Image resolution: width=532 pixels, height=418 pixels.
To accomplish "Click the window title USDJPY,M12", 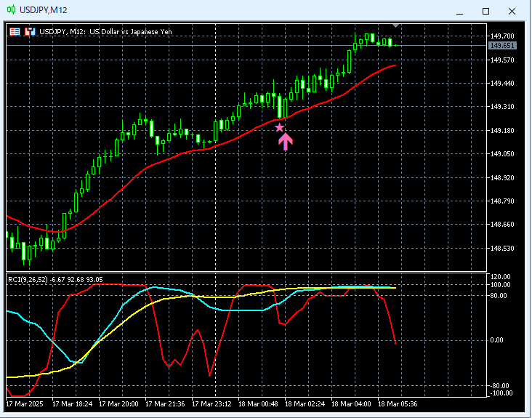I will tap(44, 10).
